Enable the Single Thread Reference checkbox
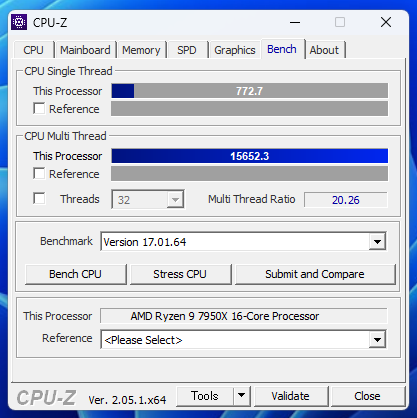Screen dimensions: 417x418 (39, 108)
